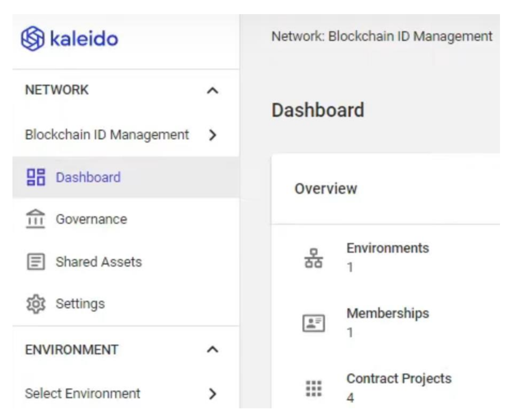Click the Shared Assets document icon
The height and width of the screenshot is (420, 514).
point(36,261)
